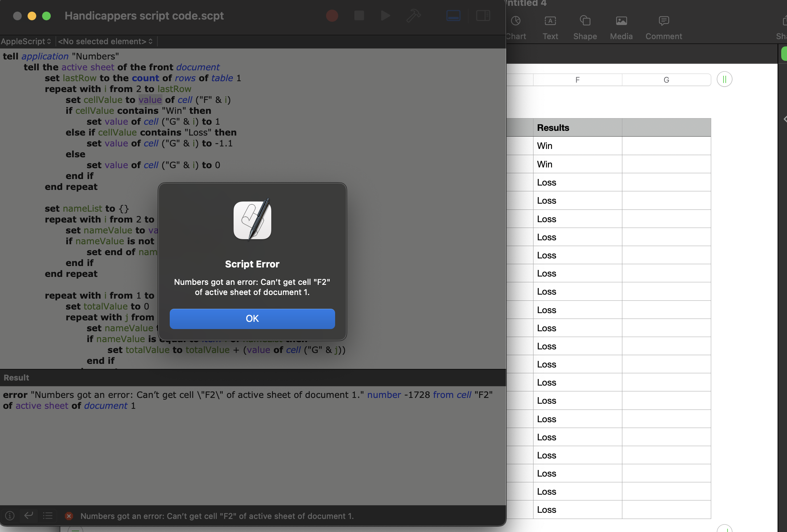The height and width of the screenshot is (532, 787).
Task: Show the description info icon in the bottom bar
Action: pos(10,515)
